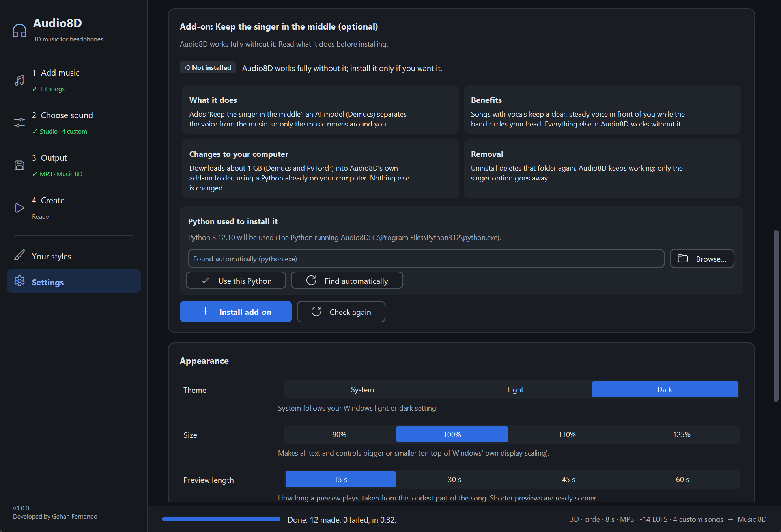
Task: Set interface size to 125%
Action: (682, 434)
